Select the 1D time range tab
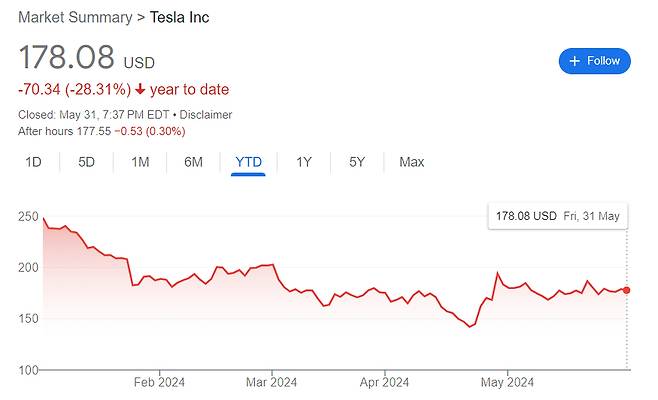Image resolution: width=658 pixels, height=400 pixels. pyautogui.click(x=33, y=162)
